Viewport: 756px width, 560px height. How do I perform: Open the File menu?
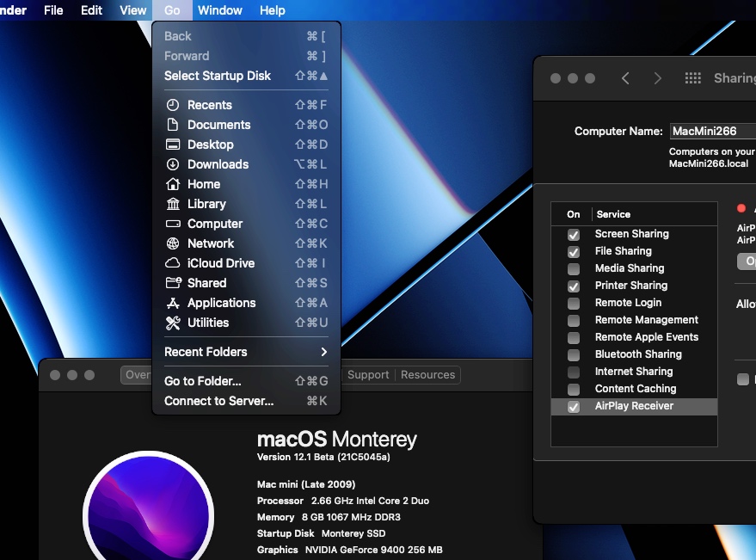[53, 10]
